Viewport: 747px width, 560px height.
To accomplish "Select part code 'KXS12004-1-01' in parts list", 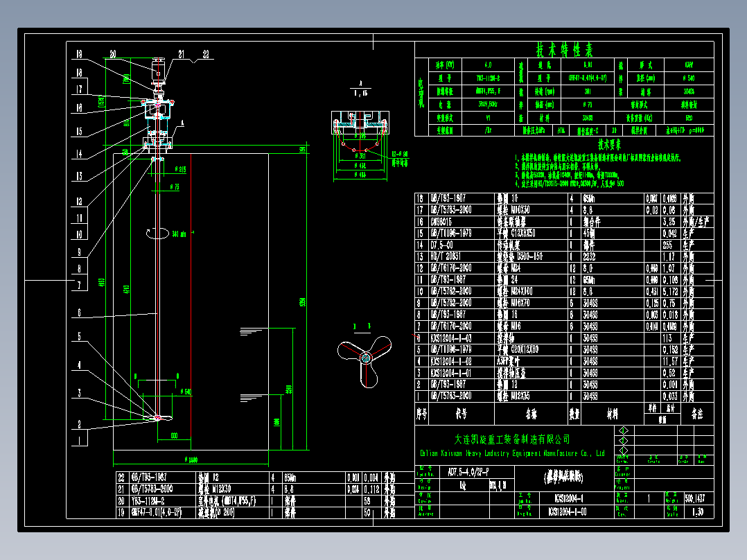I will pos(450,373).
